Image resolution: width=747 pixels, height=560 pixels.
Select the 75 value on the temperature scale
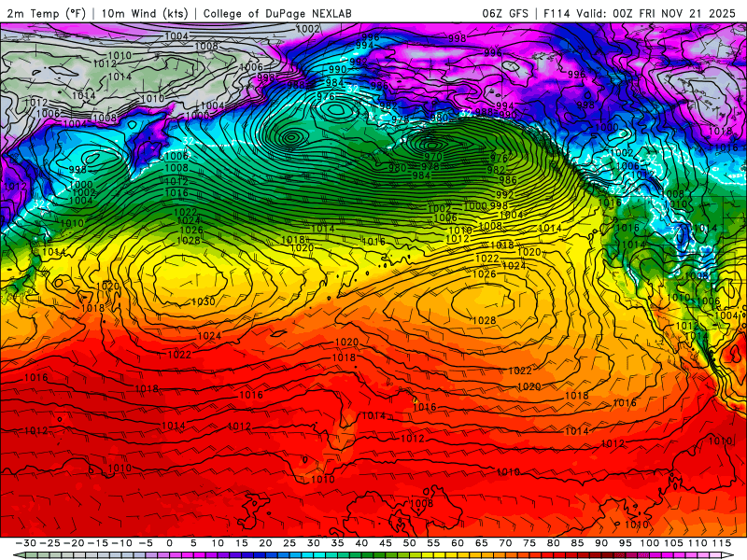tap(529, 543)
